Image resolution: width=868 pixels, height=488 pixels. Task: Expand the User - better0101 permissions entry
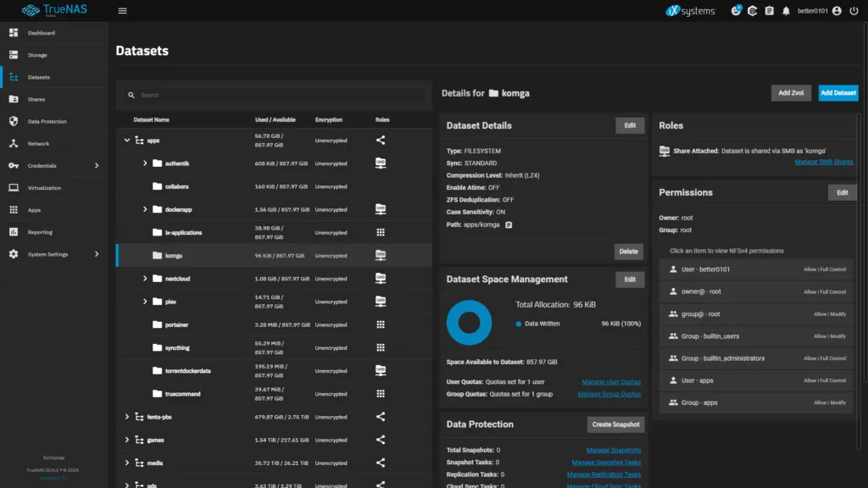point(755,269)
